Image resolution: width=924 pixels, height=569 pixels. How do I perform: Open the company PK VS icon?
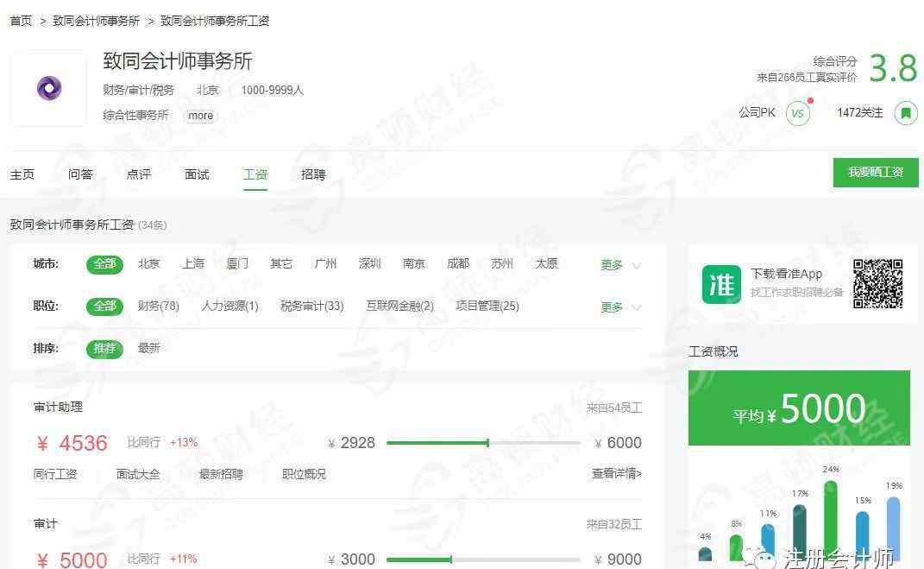tap(798, 113)
